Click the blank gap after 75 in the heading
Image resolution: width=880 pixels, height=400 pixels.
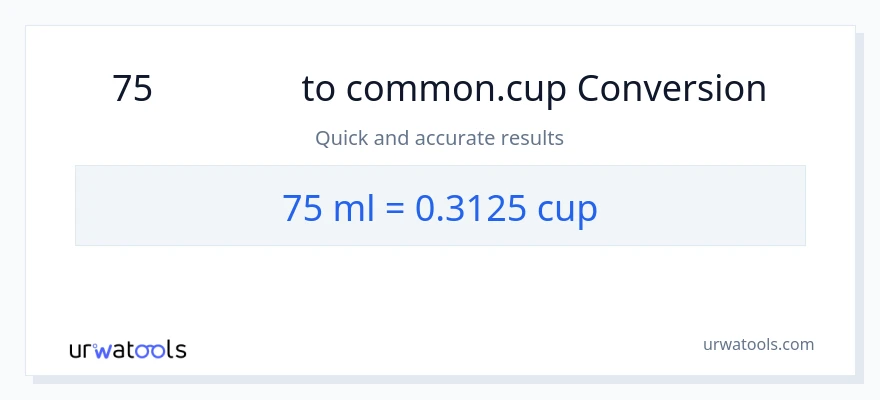227,89
